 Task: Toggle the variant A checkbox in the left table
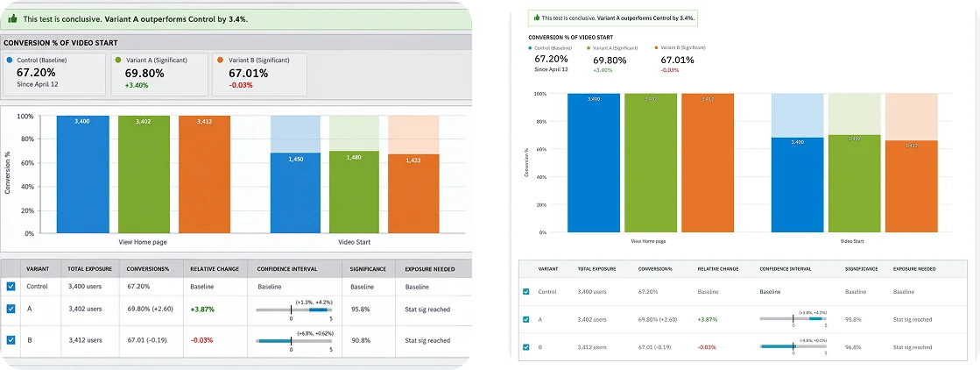point(11,309)
